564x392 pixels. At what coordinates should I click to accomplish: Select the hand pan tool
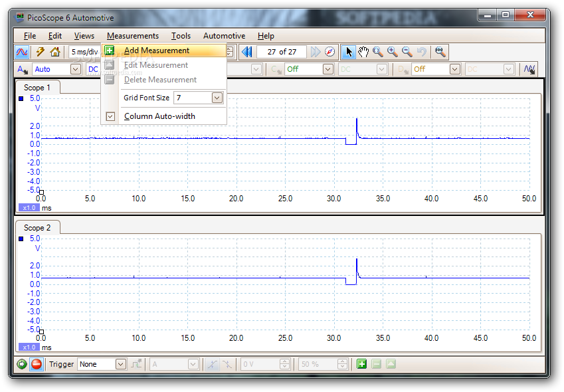pyautogui.click(x=363, y=52)
